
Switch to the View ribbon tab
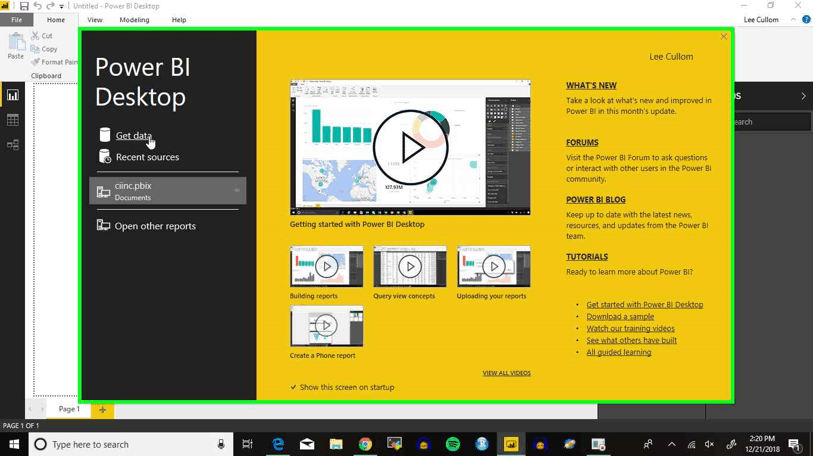point(95,20)
